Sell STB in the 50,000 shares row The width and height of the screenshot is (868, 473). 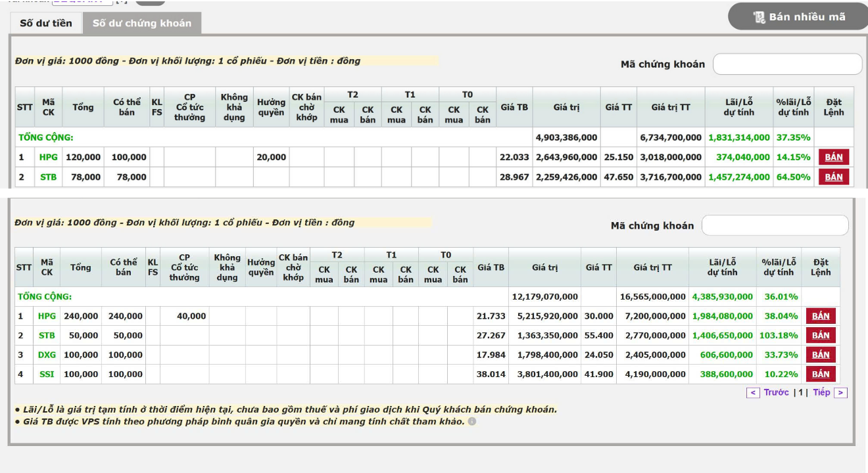(x=821, y=336)
